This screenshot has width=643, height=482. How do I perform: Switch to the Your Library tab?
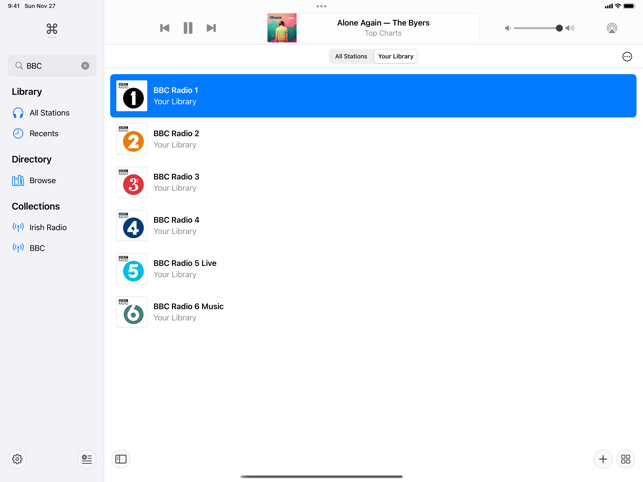(396, 56)
